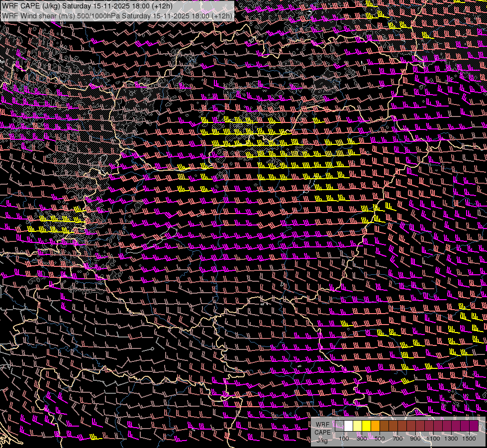Click the 1100 legend scale label

(433, 439)
